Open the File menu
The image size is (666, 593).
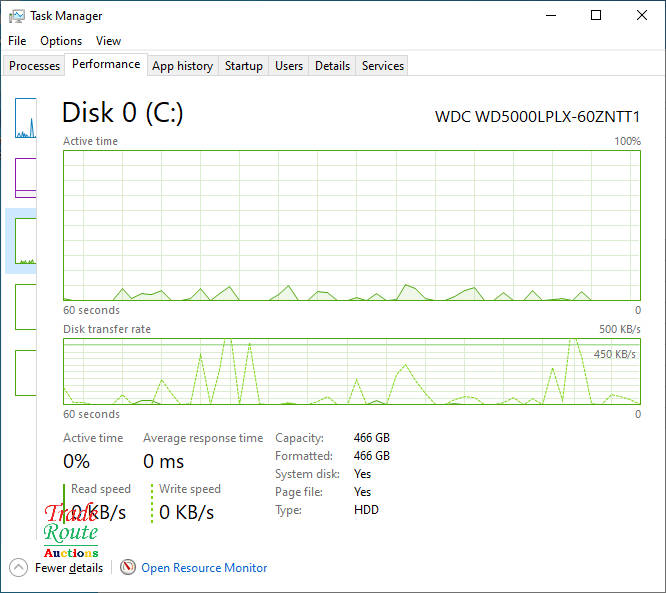point(17,41)
